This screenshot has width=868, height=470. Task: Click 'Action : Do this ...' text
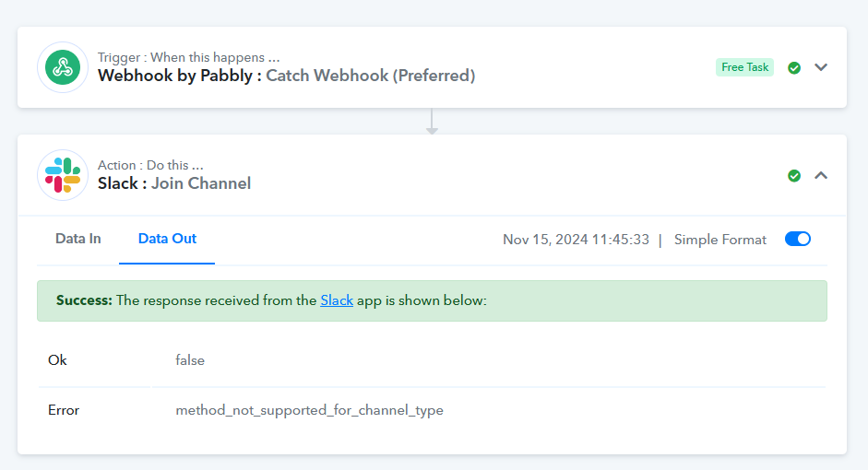click(150, 165)
